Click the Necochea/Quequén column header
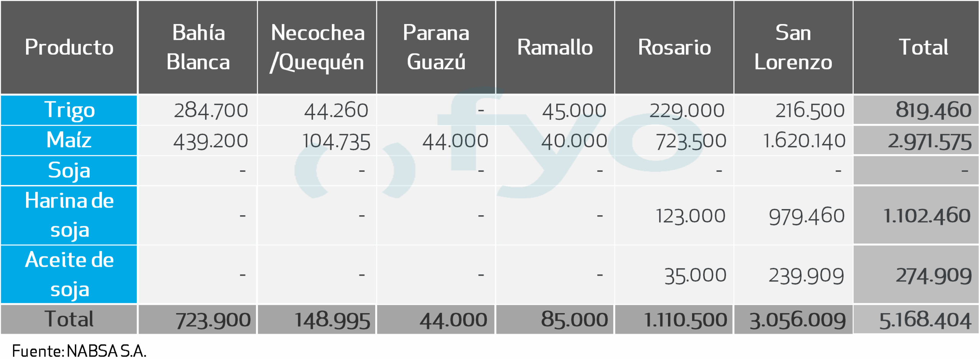The image size is (980, 359). [317, 47]
